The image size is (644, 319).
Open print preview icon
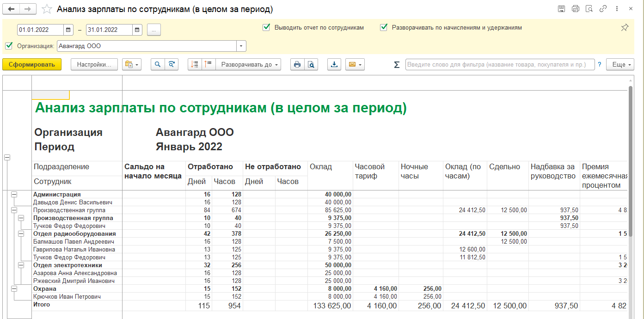pyautogui.click(x=312, y=65)
